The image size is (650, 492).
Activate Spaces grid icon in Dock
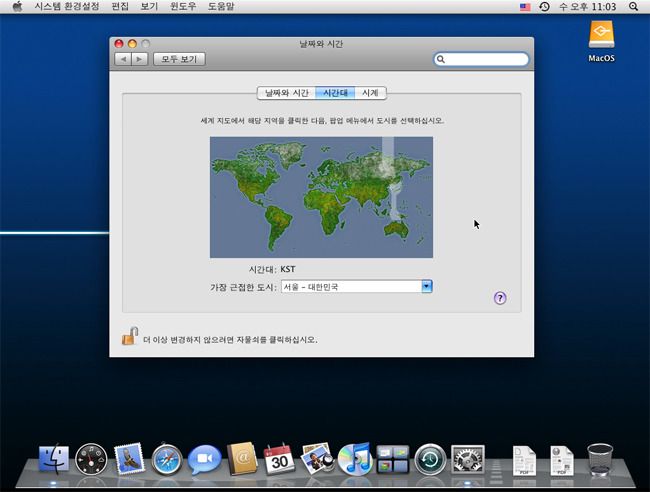393,459
